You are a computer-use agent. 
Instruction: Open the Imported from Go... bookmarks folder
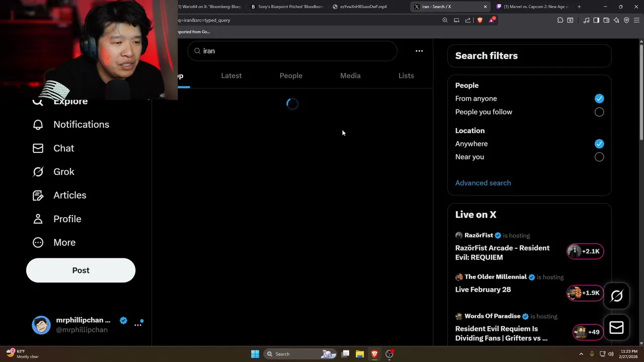[x=193, y=32]
